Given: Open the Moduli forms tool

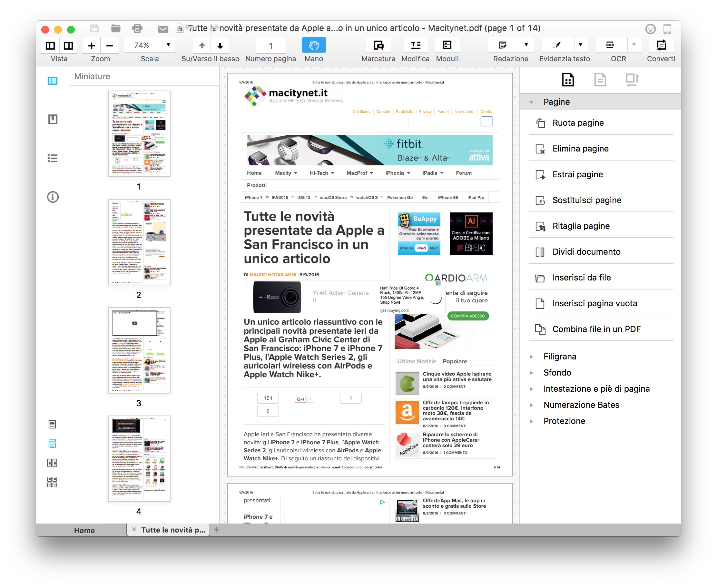Looking at the screenshot, I should click(x=447, y=45).
